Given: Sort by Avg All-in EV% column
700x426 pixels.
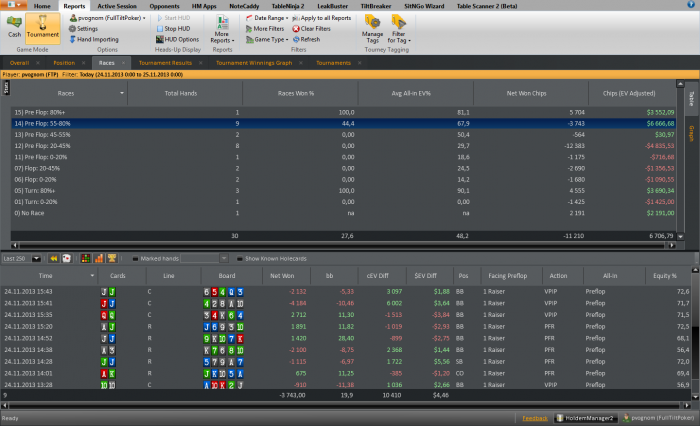Looking at the screenshot, I should point(411,93).
